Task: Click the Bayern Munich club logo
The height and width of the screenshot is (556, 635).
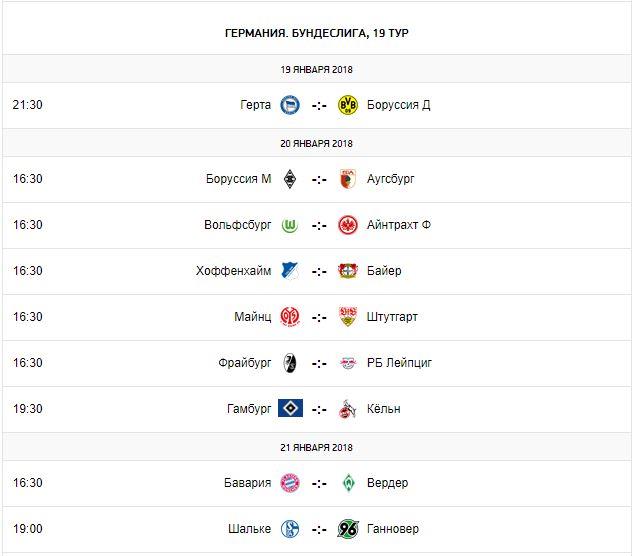Action: (290, 483)
